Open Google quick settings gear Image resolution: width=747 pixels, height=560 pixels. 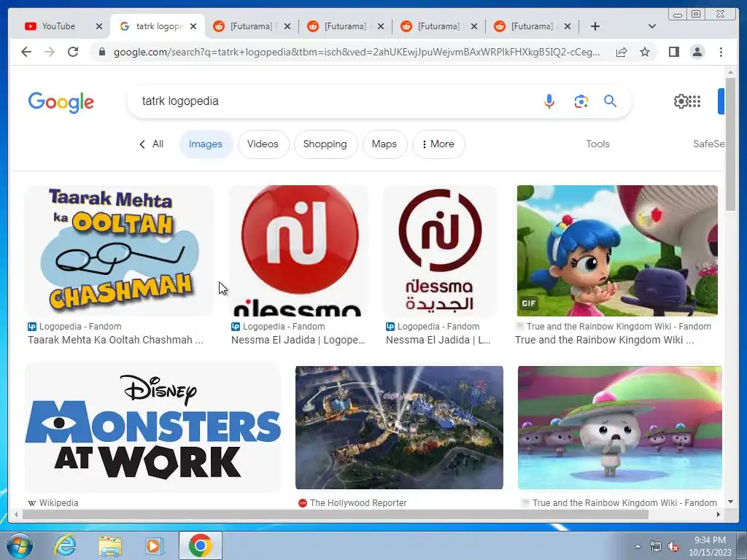(681, 101)
